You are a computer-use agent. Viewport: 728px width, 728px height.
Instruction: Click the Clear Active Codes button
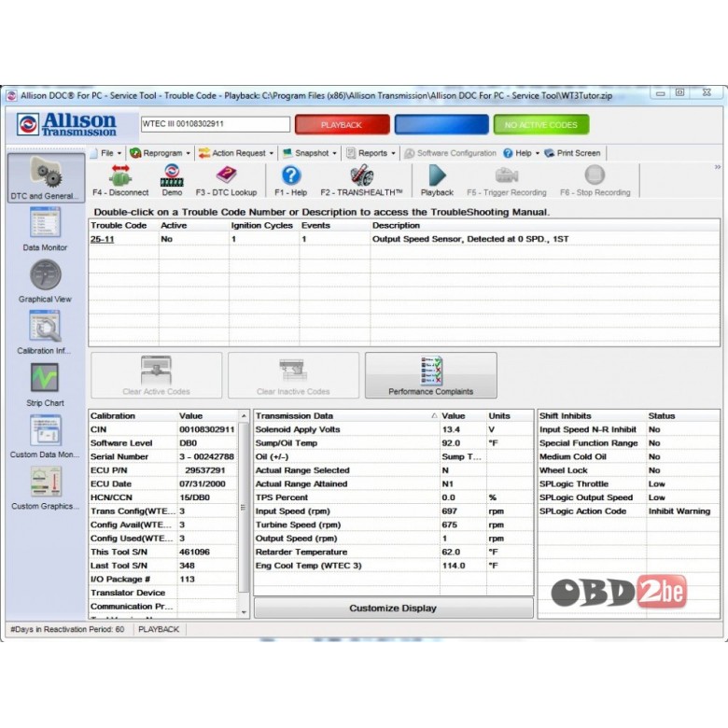(x=157, y=375)
